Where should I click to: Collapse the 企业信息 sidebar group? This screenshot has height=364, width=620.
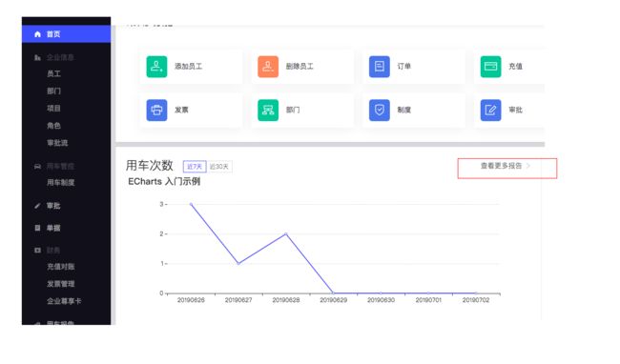[60, 57]
